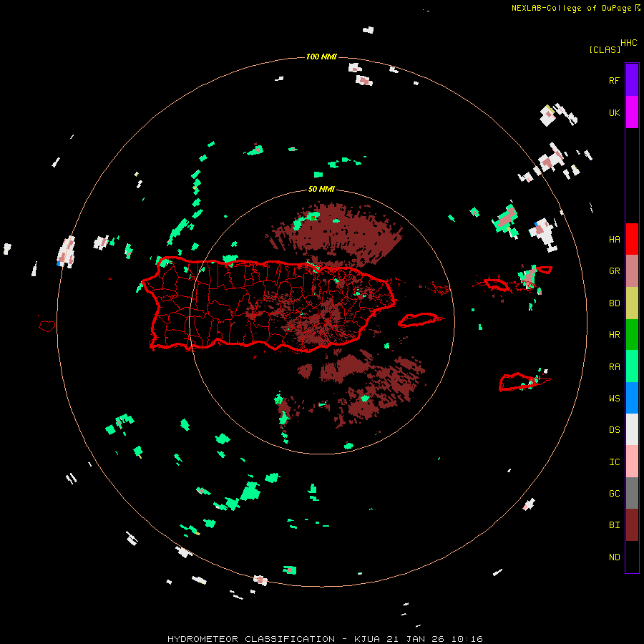Click the RF purple legend swatch
Image resolution: width=644 pixels, height=644 pixels.
pyautogui.click(x=632, y=79)
